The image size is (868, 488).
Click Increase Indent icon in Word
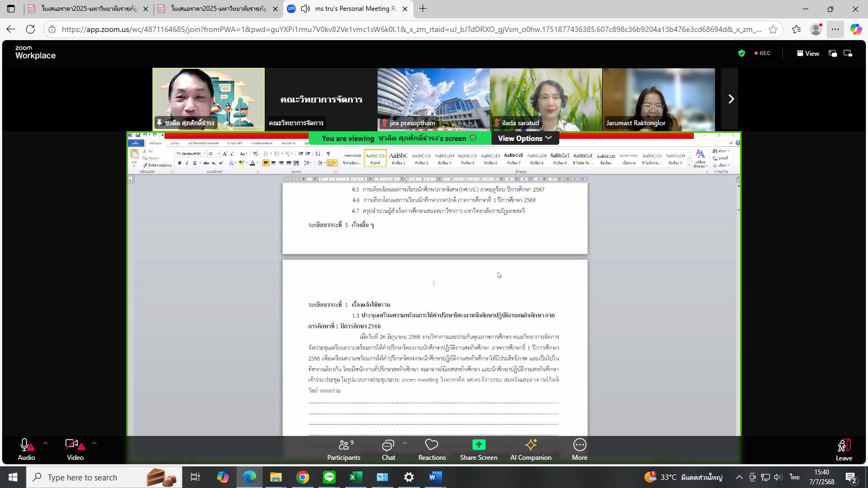[308, 153]
